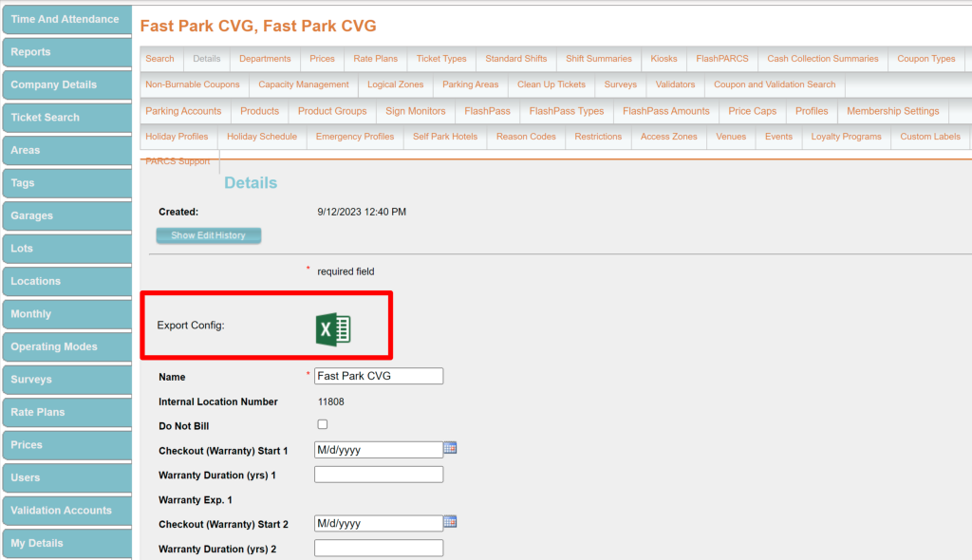Switch to the Departments tab

(265, 59)
